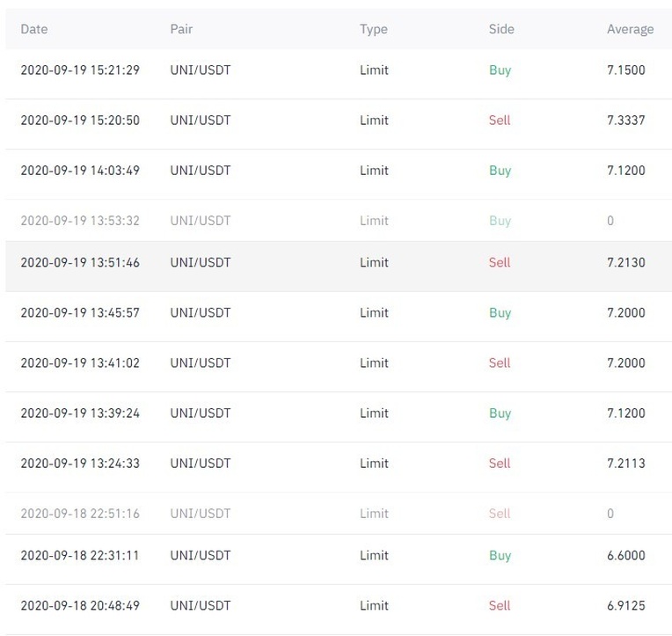Click the 6.9125 average price value
The height and width of the screenshot is (636, 672).
pyautogui.click(x=625, y=605)
